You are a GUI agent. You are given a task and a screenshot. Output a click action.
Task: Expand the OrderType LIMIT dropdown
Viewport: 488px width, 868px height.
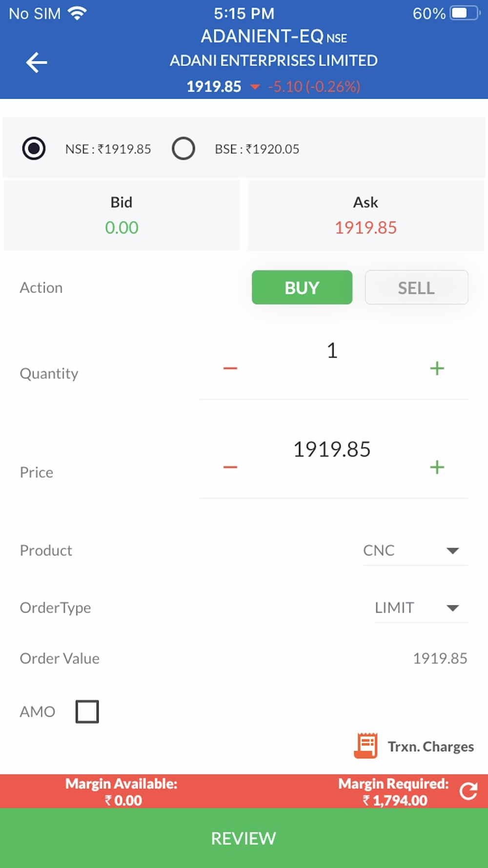(421, 608)
